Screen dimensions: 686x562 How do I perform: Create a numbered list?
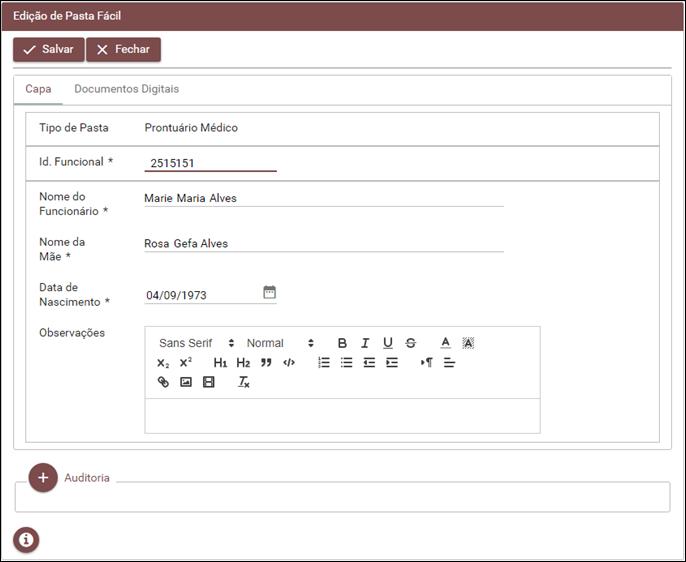point(324,363)
